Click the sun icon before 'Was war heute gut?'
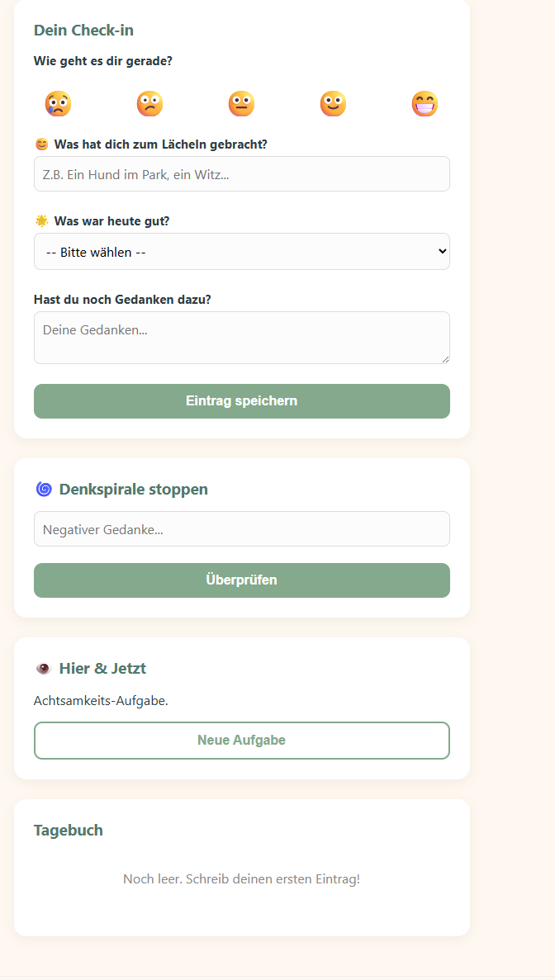The height and width of the screenshot is (980, 555). click(40, 220)
